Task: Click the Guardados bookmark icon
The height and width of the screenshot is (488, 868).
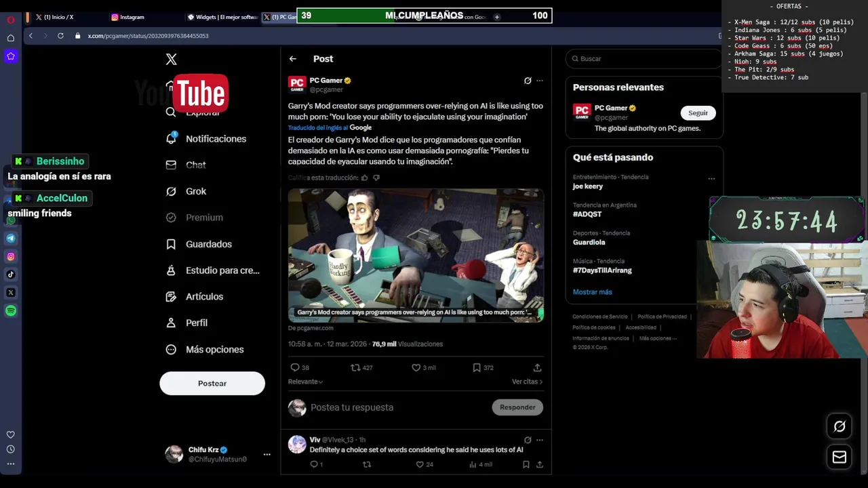Action: (171, 244)
